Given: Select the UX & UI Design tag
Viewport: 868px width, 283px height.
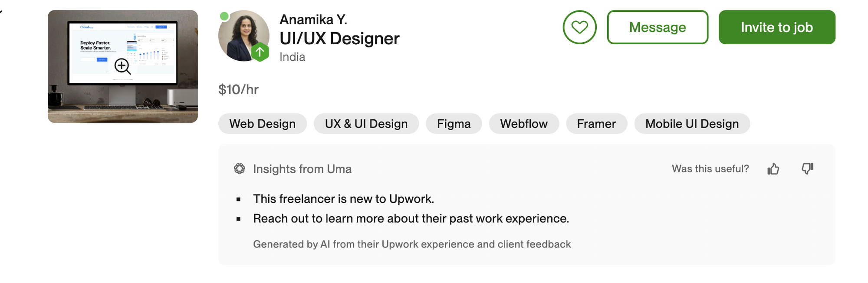Looking at the screenshot, I should point(366,124).
